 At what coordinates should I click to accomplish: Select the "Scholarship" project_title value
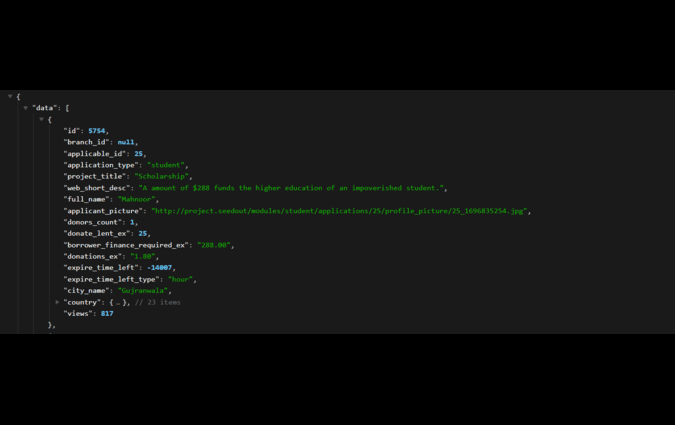coord(161,176)
